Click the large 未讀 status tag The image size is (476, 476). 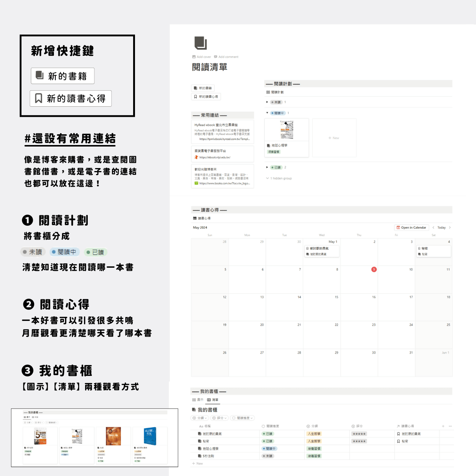(33, 252)
